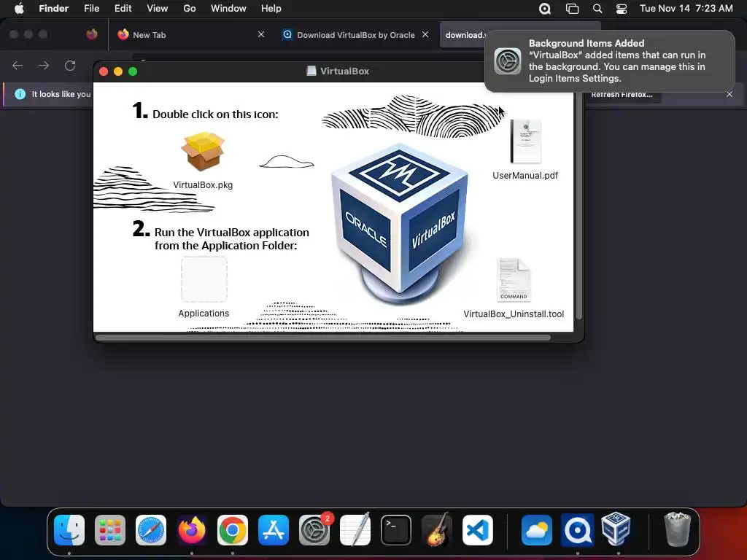Open the Apple menu
This screenshot has height=560, width=747.
(19, 9)
